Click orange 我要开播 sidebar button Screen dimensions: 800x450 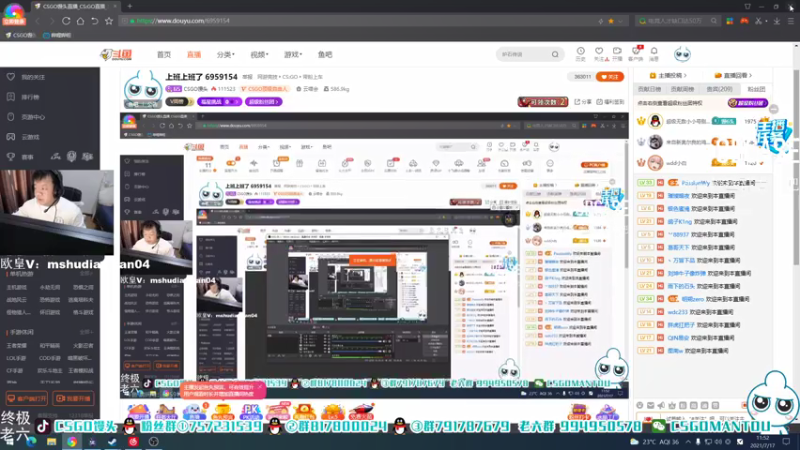tap(73, 398)
